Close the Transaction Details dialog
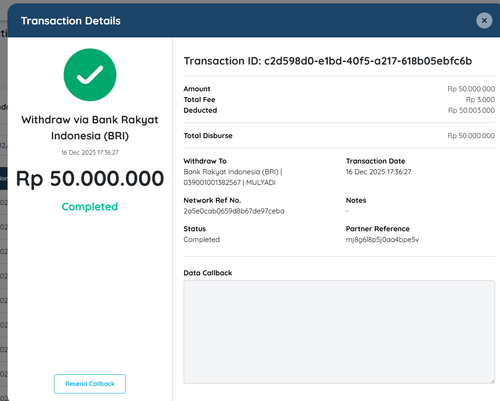The width and height of the screenshot is (500, 401). pyautogui.click(x=484, y=21)
